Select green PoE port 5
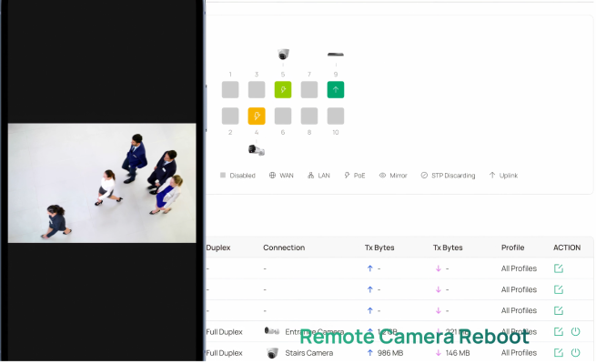Image resolution: width=596 pixels, height=364 pixels. coord(283,90)
